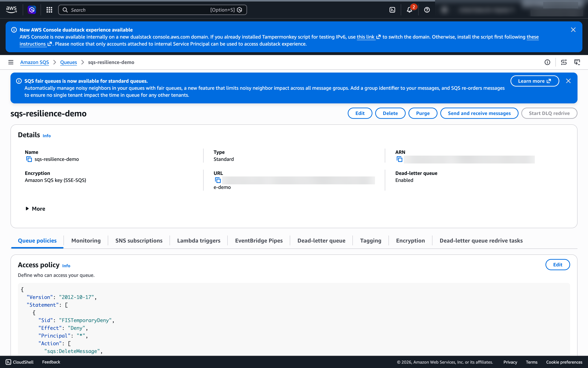
Task: Switch to the Monitoring tab
Action: click(86, 240)
